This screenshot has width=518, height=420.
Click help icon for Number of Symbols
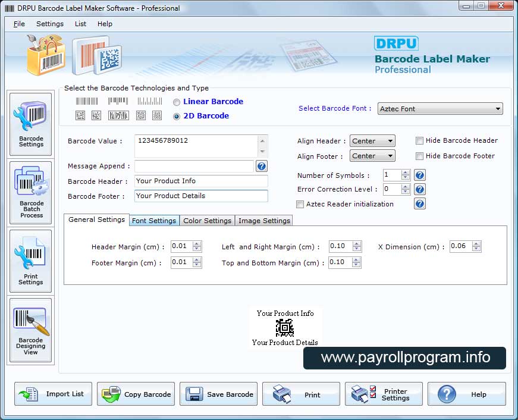(x=419, y=175)
